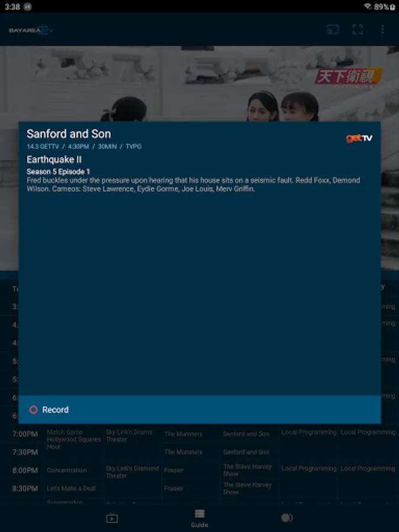This screenshot has height=532, width=399.
Task: Open the Live TV tab icon
Action: [112, 518]
